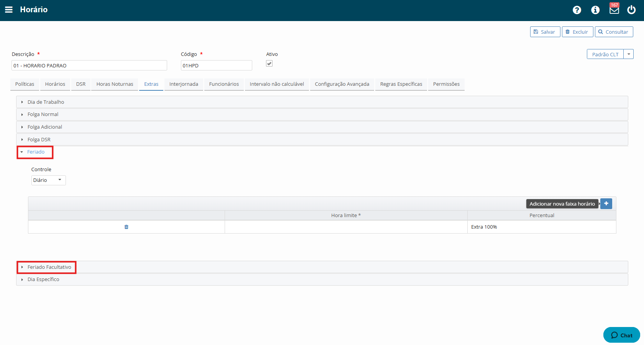This screenshot has height=345, width=644.
Task: Open the mail notifications icon
Action: (614, 10)
